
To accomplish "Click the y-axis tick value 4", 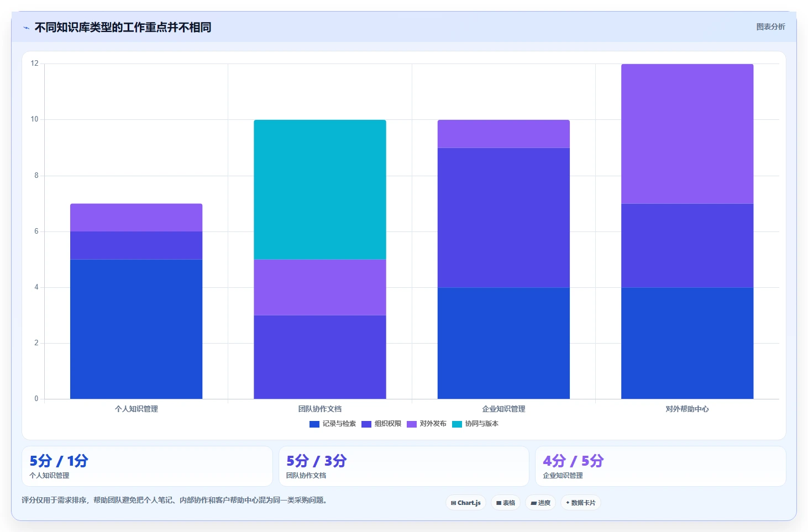I will (x=36, y=287).
